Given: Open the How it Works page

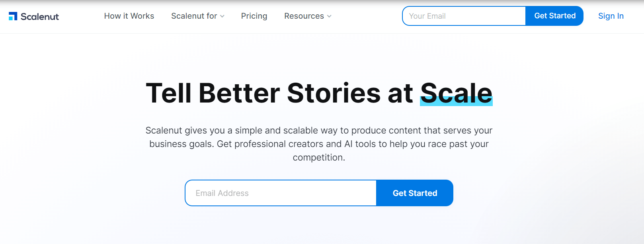Looking at the screenshot, I should (x=129, y=16).
